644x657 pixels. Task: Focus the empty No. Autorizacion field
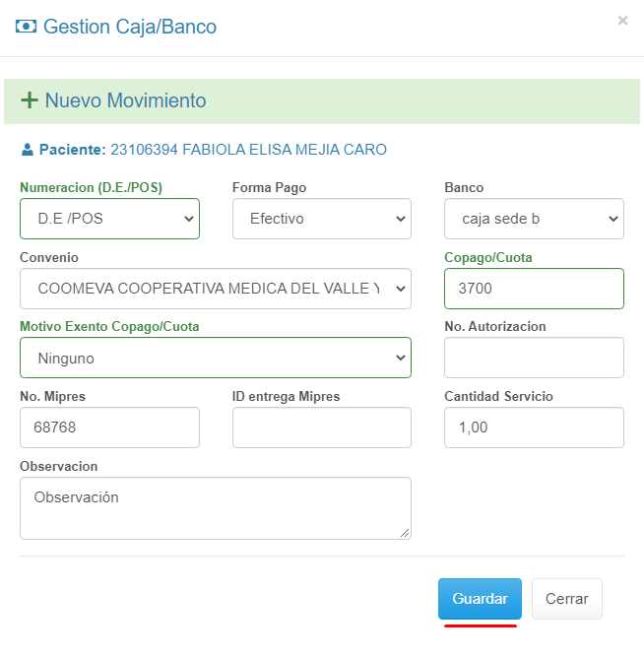point(534,359)
